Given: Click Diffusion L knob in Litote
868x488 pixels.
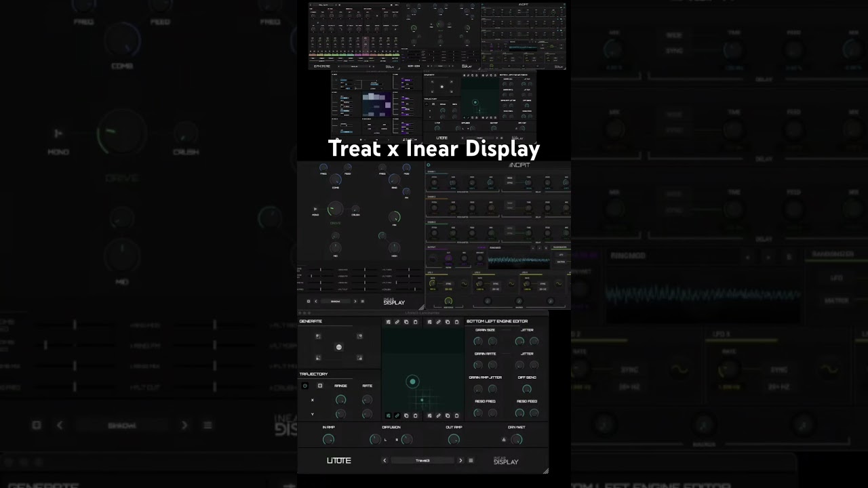Looking at the screenshot, I should pyautogui.click(x=375, y=439).
